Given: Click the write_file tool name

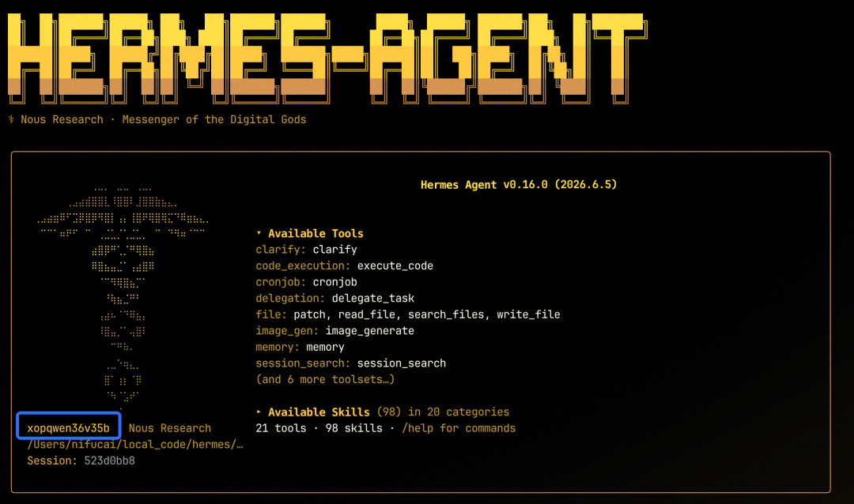Looking at the screenshot, I should tap(528, 314).
